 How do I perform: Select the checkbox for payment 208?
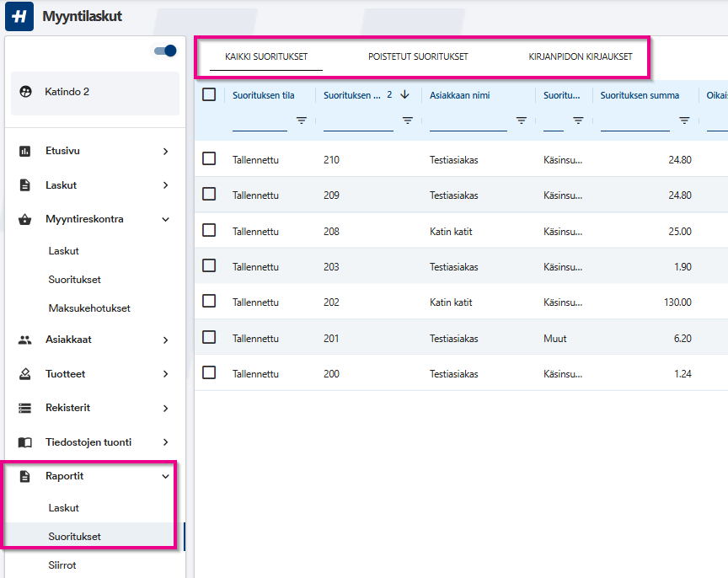tap(209, 230)
